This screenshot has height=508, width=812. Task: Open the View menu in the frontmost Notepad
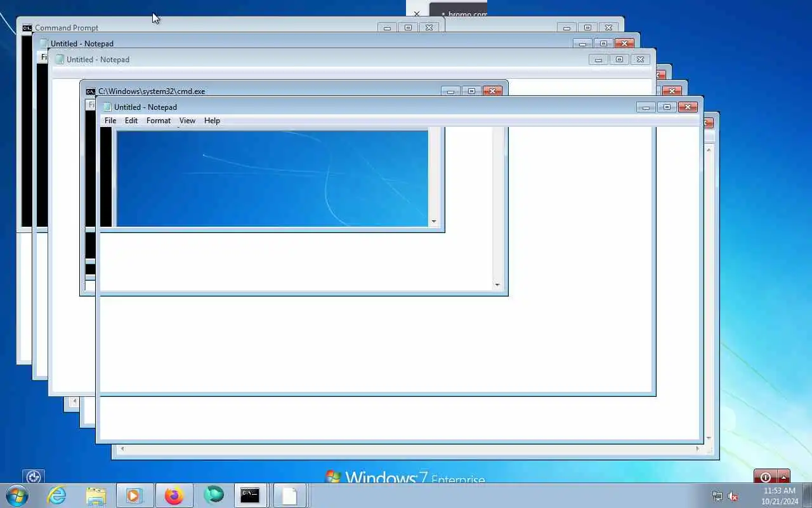pos(187,121)
